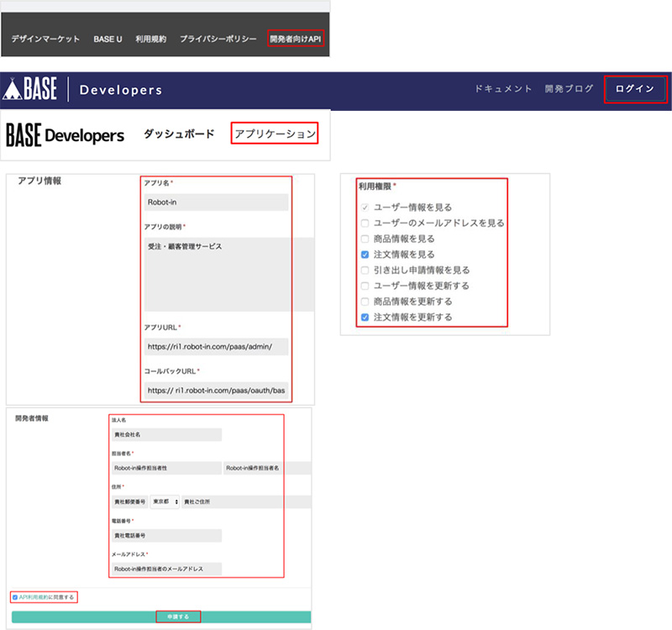The image size is (672, 630).
Task: Click the メールアドレス input field
Action: [166, 570]
